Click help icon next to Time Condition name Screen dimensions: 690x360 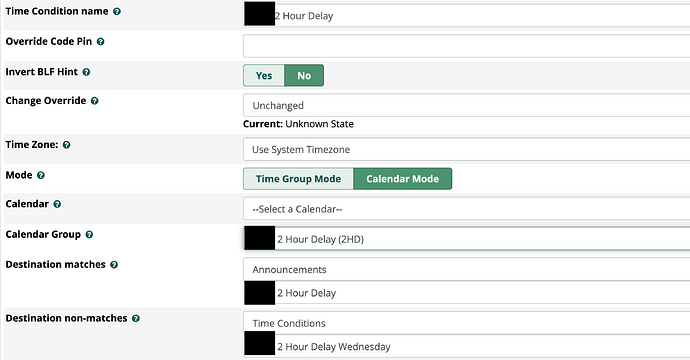coord(117,11)
